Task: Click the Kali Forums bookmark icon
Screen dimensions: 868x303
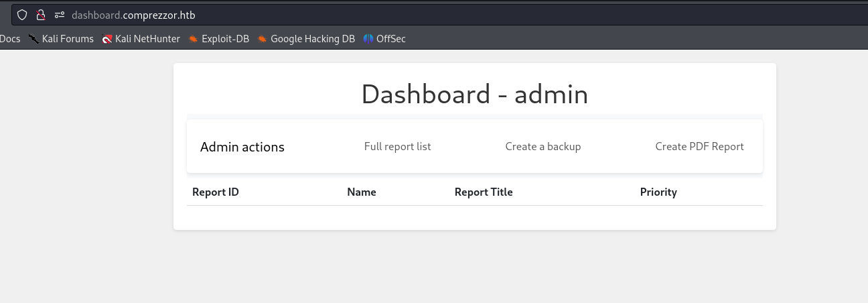Action: click(33, 39)
